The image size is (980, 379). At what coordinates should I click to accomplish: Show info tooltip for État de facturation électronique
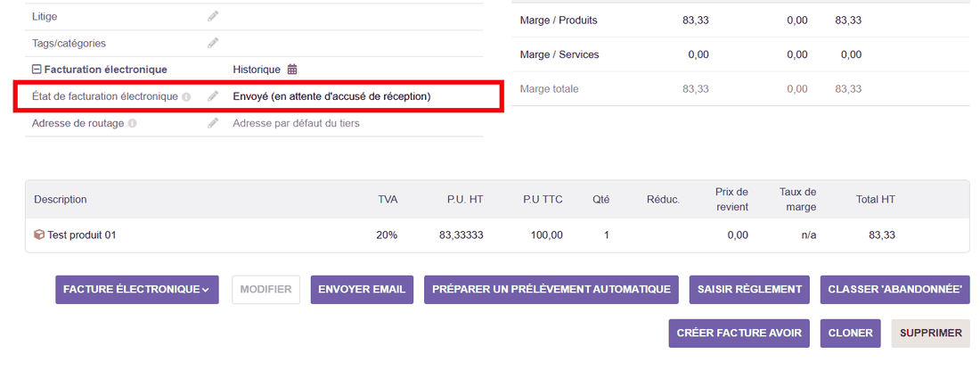pos(185,97)
